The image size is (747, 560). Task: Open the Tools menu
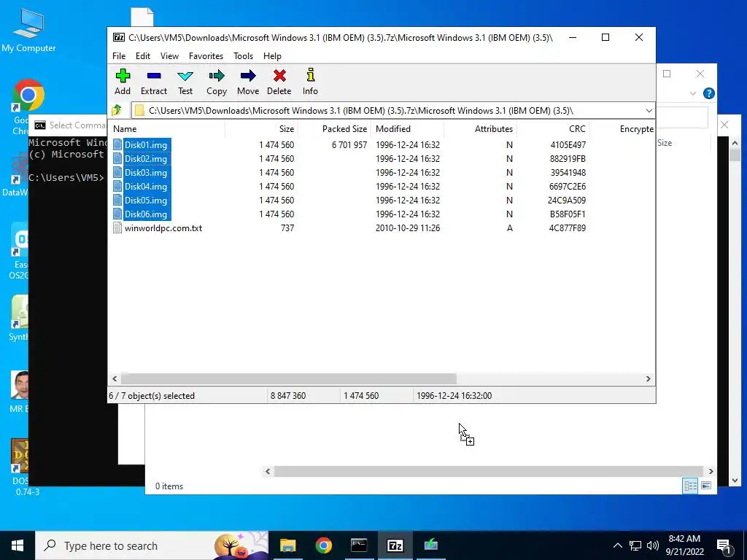tap(243, 56)
